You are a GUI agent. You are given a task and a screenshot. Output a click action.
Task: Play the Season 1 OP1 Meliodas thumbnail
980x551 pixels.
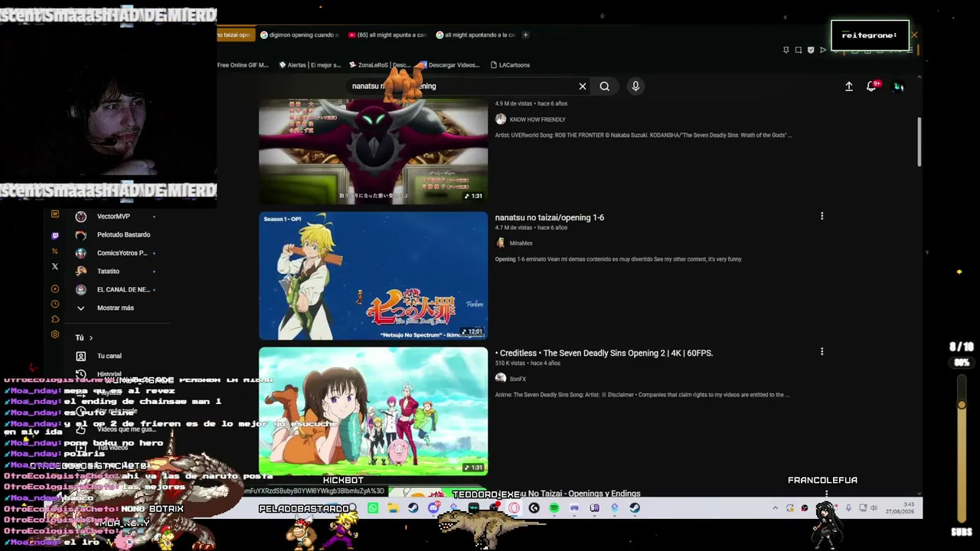[373, 275]
